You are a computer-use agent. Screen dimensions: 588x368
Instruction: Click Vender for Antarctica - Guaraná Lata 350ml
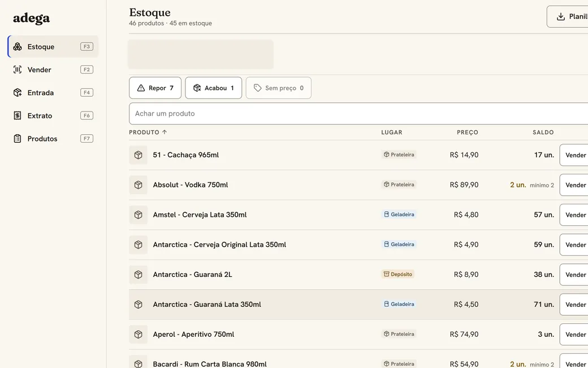coord(574,305)
